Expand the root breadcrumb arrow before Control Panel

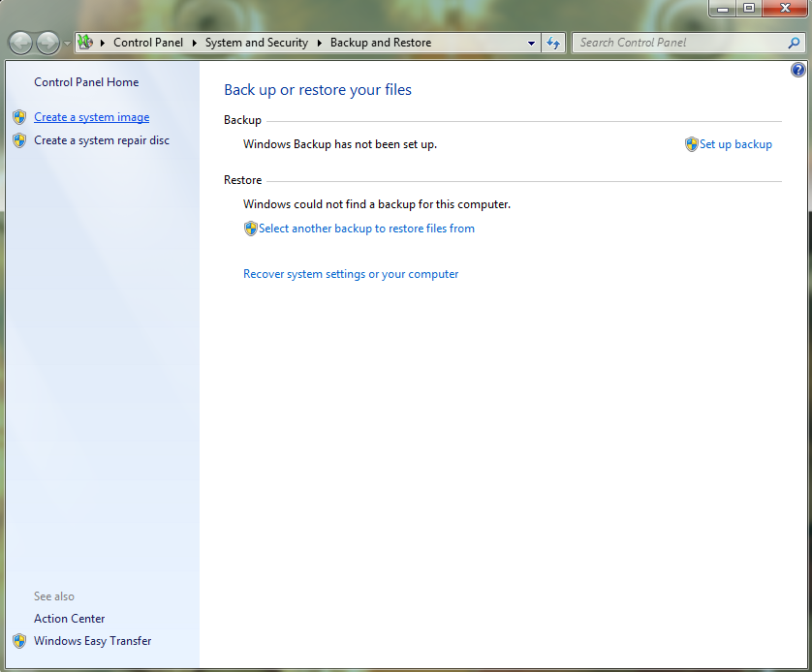pyautogui.click(x=103, y=43)
